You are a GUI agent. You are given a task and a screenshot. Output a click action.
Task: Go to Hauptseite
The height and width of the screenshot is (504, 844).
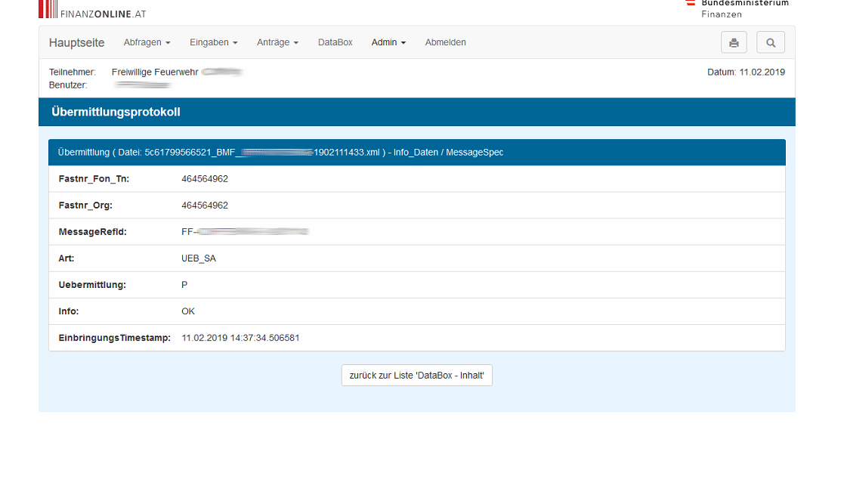click(77, 42)
